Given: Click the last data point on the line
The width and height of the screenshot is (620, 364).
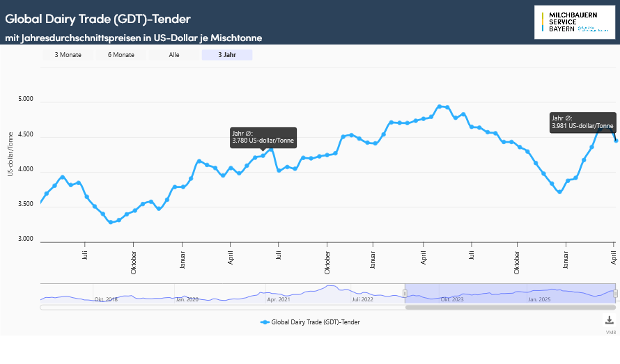Looking at the screenshot, I should coord(616,141).
